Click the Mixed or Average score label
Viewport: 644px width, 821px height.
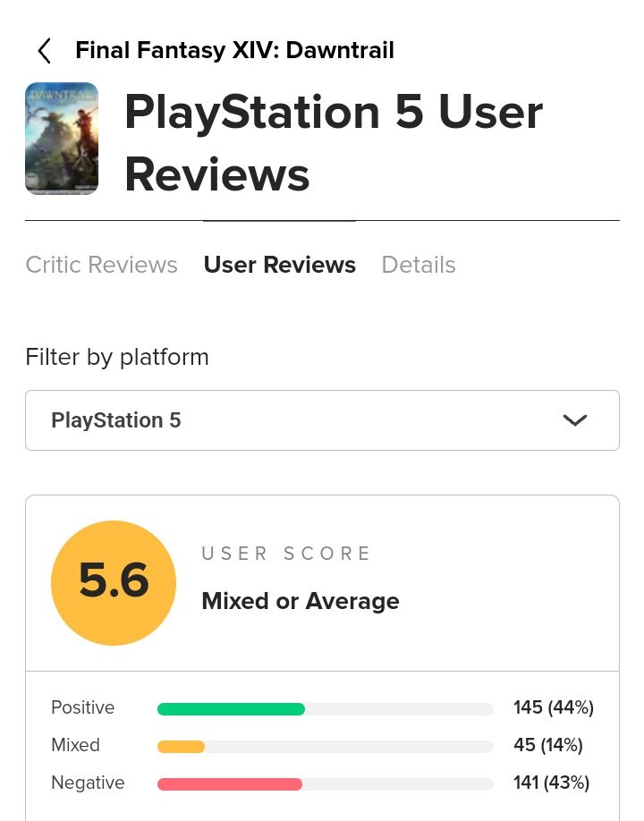[x=300, y=601]
